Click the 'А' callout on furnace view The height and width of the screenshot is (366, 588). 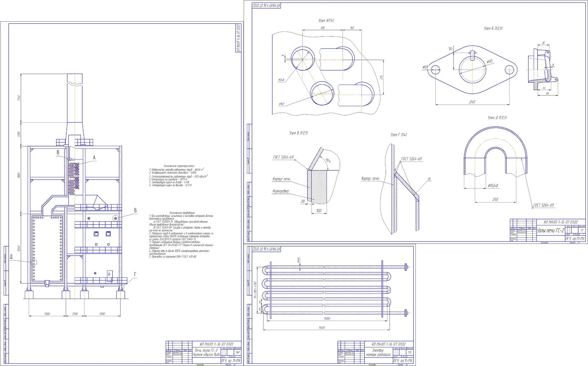pyautogui.click(x=94, y=157)
